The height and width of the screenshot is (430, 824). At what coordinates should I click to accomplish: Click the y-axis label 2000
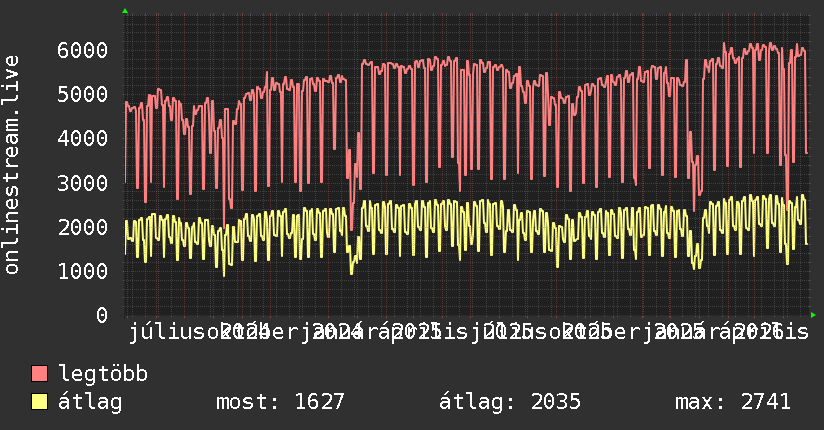point(83,227)
